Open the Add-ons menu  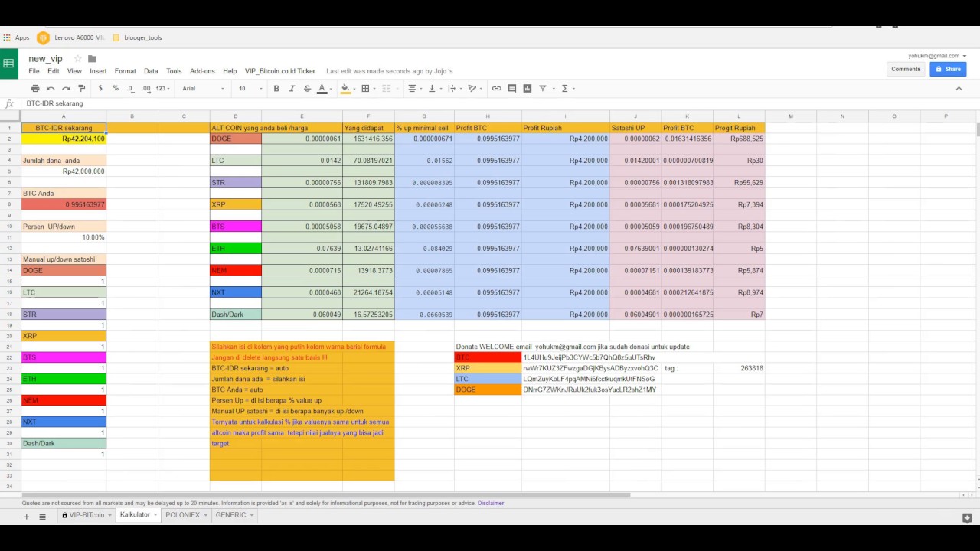coord(203,71)
